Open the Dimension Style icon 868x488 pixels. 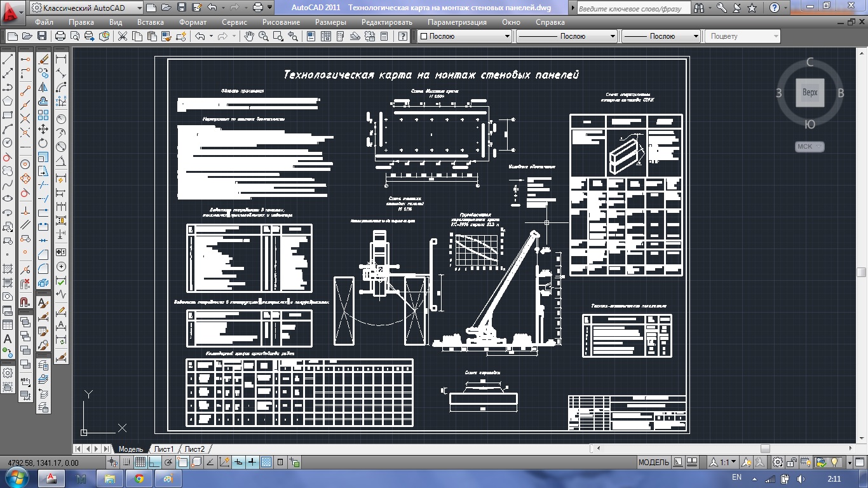[x=61, y=357]
